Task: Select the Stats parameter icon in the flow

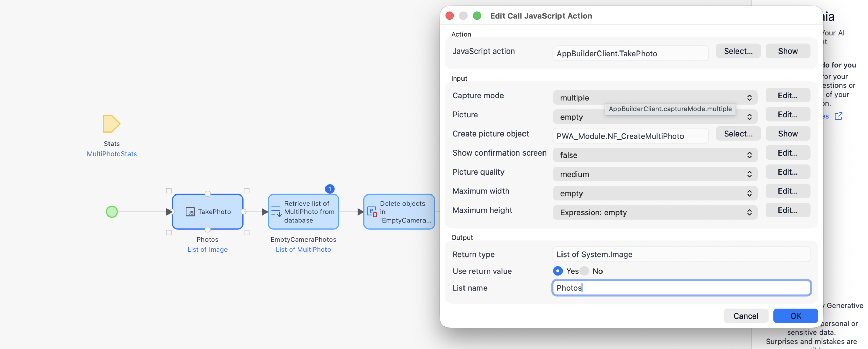Action: [x=112, y=124]
